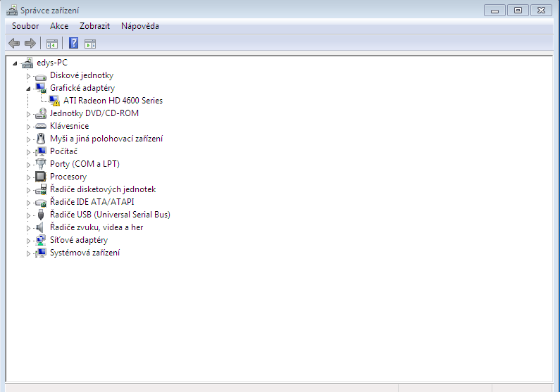Expand Síťové adaptéry arrow
The image size is (560, 392).
[28, 241]
